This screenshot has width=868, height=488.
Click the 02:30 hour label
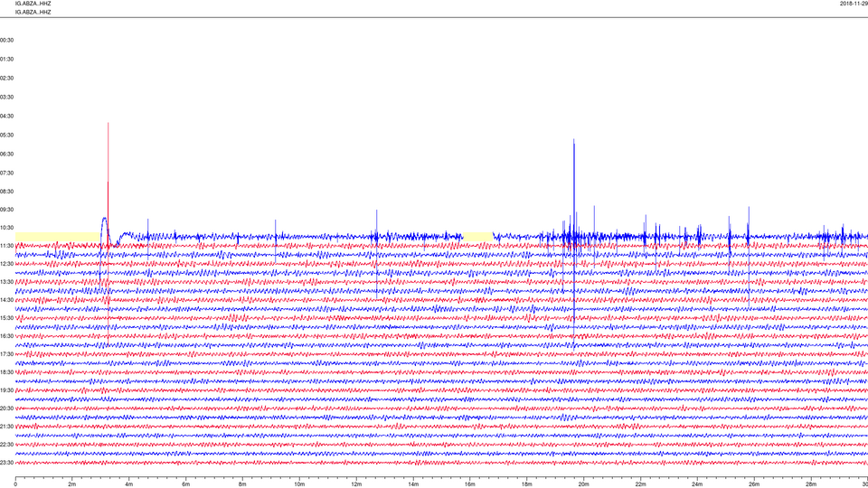pyautogui.click(x=6, y=79)
